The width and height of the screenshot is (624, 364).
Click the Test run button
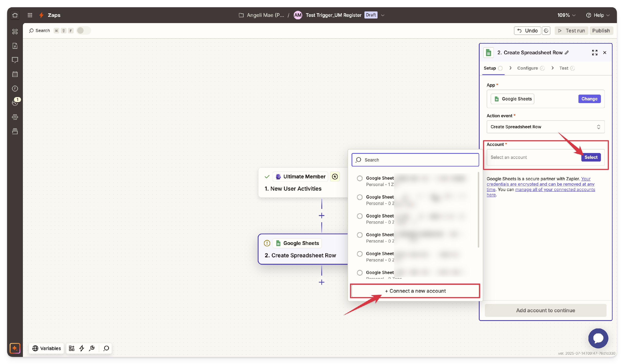pyautogui.click(x=571, y=31)
